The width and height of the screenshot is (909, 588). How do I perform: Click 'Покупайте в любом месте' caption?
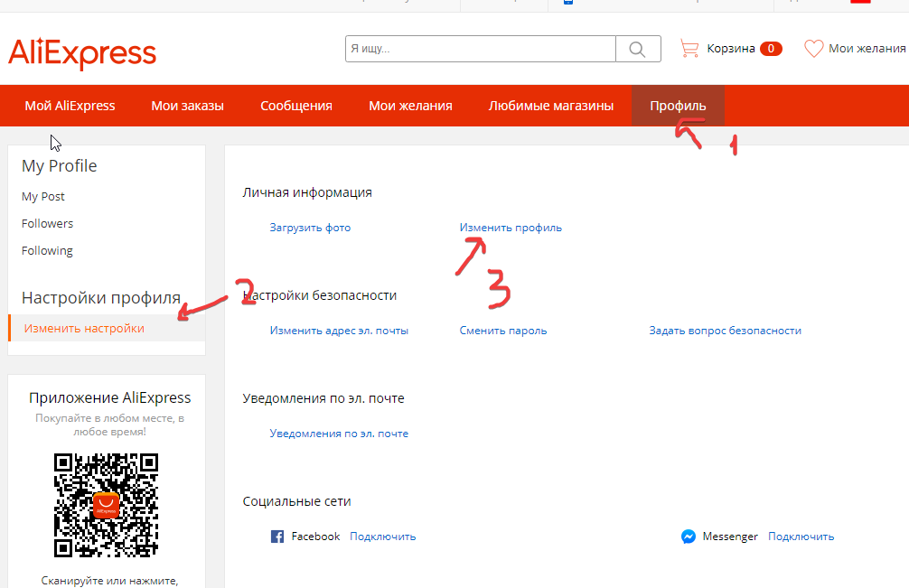pyautogui.click(x=109, y=425)
